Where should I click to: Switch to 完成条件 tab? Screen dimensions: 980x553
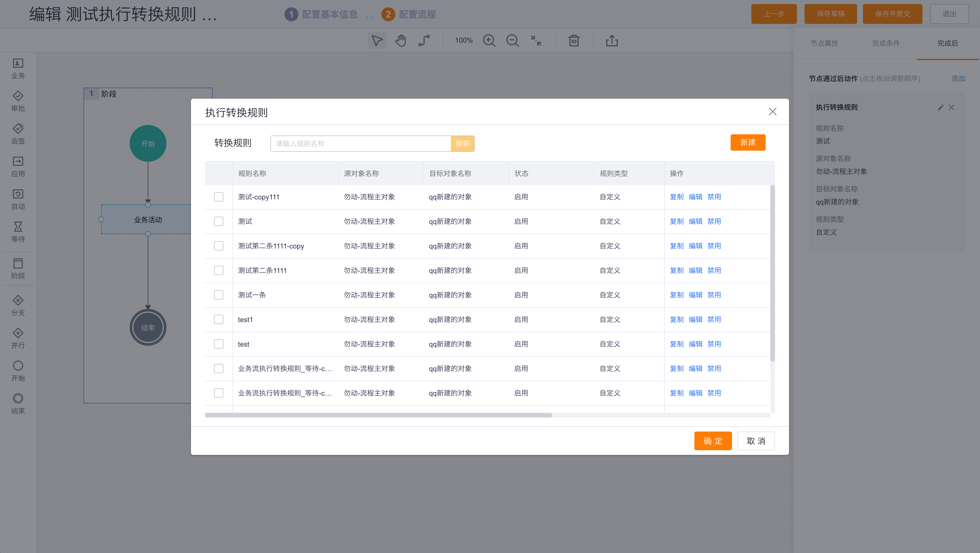[886, 43]
